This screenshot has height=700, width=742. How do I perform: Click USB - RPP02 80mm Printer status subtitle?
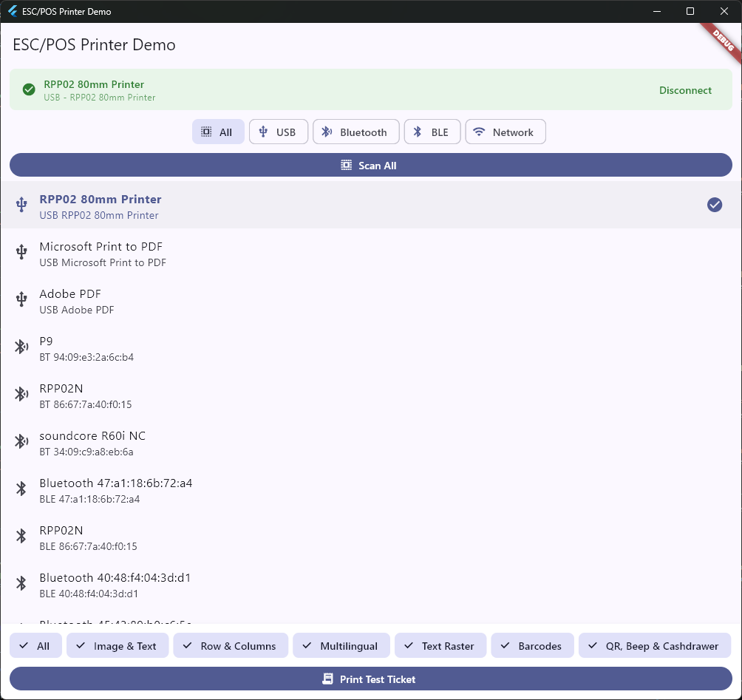[x=99, y=97]
